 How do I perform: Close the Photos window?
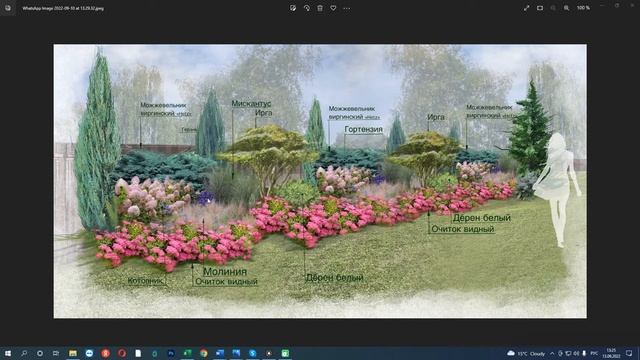tap(631, 6)
